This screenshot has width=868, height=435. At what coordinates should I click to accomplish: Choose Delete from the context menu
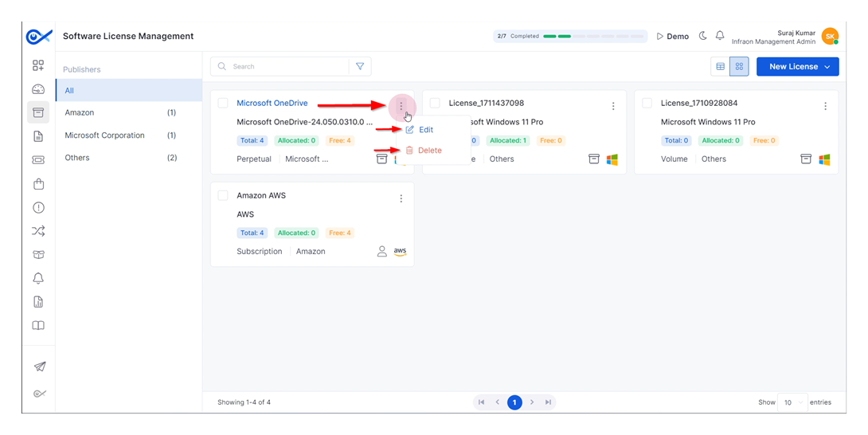429,150
